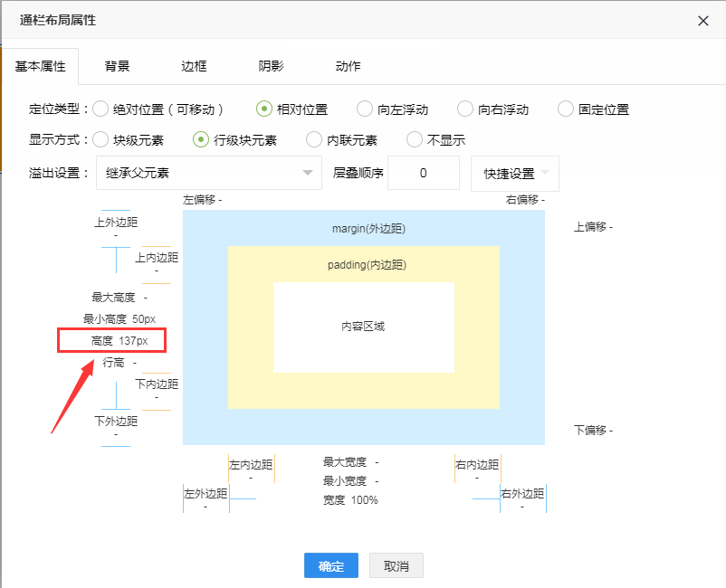Click the 确定 button

click(331, 566)
